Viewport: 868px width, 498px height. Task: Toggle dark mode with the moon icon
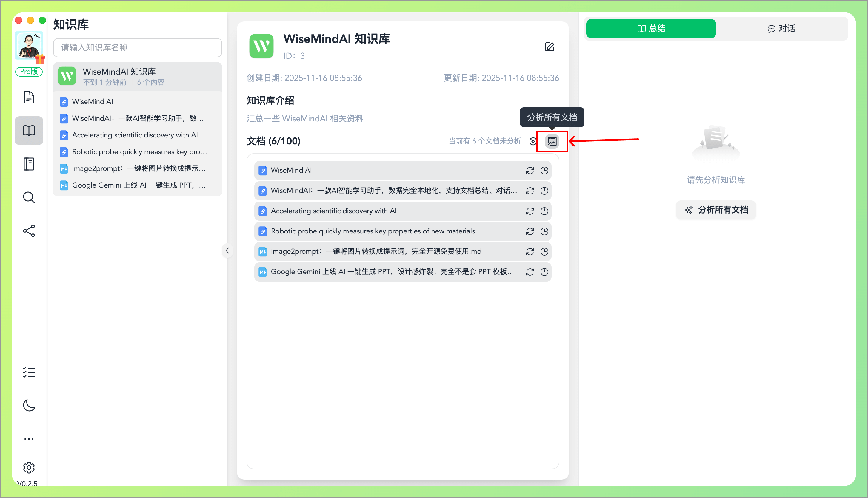29,406
